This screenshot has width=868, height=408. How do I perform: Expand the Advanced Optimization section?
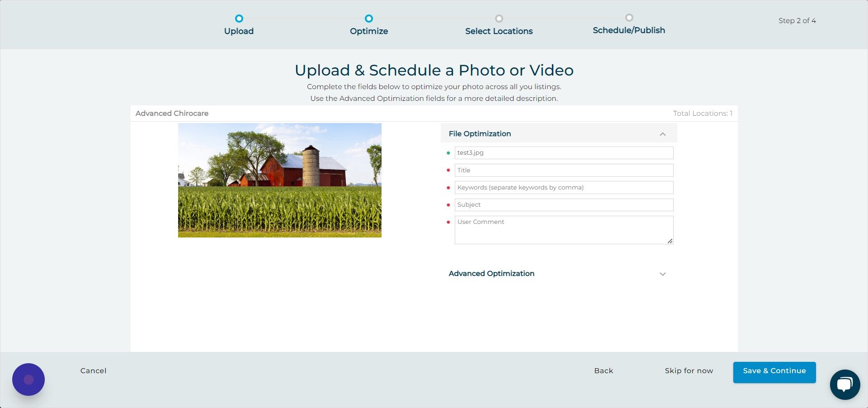(662, 274)
